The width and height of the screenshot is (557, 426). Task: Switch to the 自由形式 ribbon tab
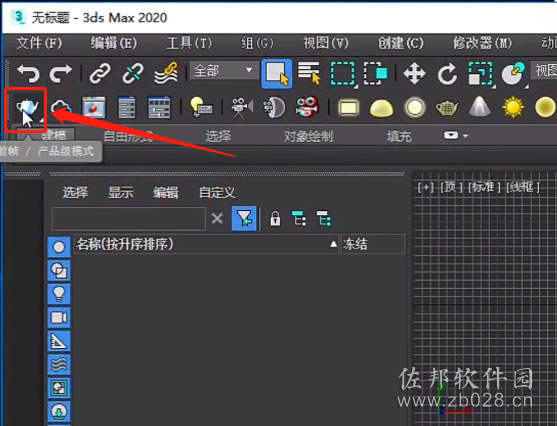128,136
